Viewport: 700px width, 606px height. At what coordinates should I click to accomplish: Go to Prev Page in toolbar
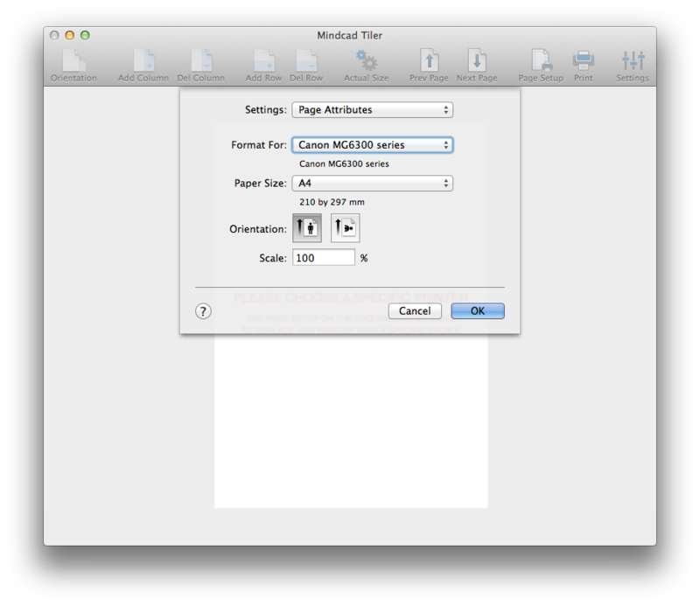[x=429, y=61]
